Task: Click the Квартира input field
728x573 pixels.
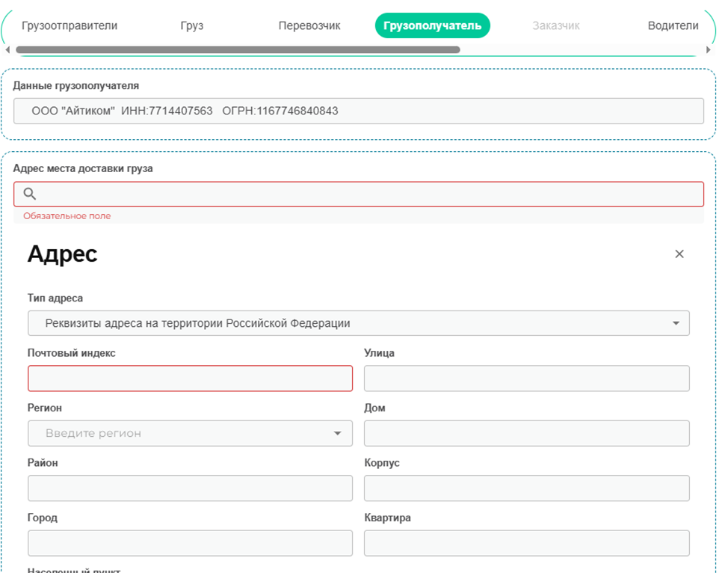Action: [526, 543]
